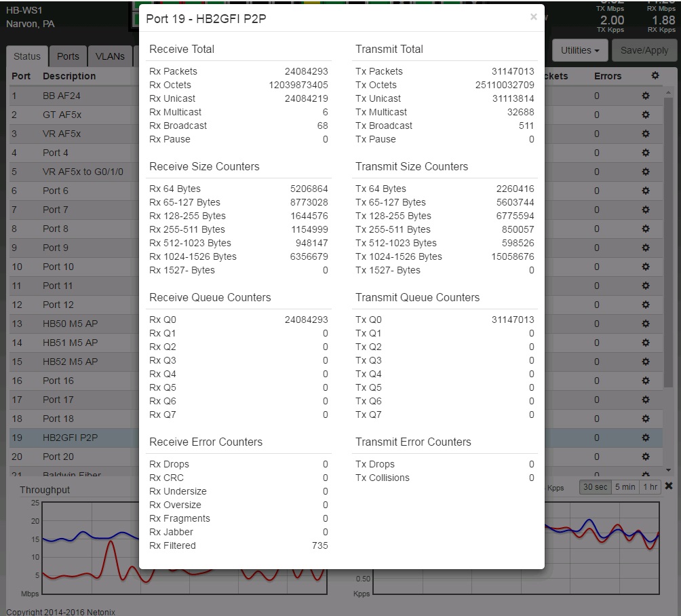Set graph interval to 1 hr
Image resolution: width=681 pixels, height=616 pixels.
click(650, 486)
